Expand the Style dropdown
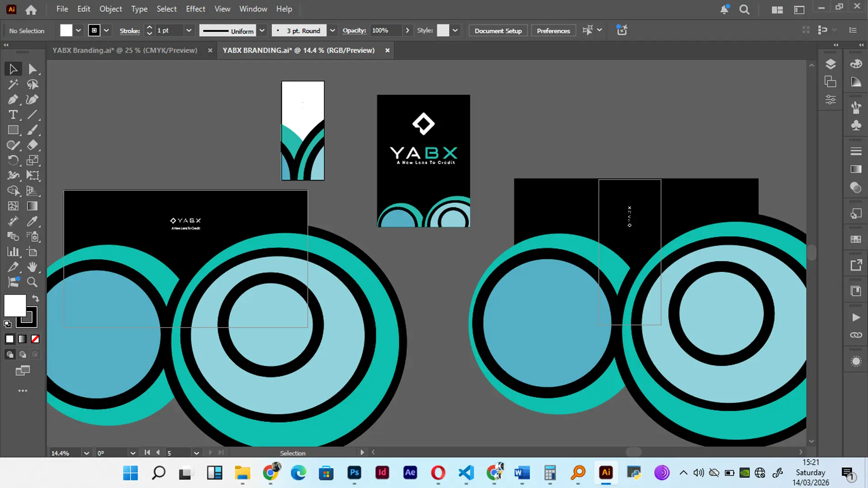868x488 pixels. click(455, 30)
